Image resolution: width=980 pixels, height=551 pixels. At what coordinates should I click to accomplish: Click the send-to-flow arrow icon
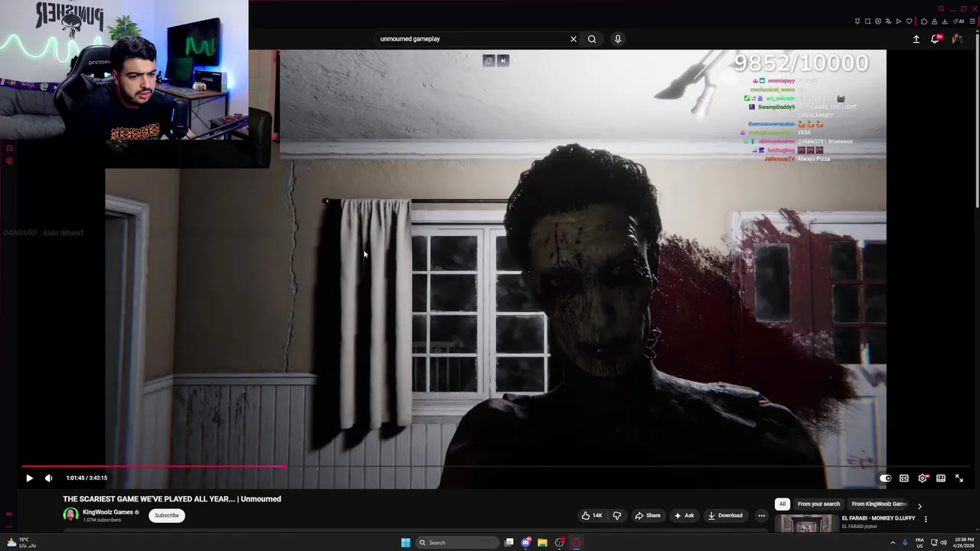coord(899,21)
